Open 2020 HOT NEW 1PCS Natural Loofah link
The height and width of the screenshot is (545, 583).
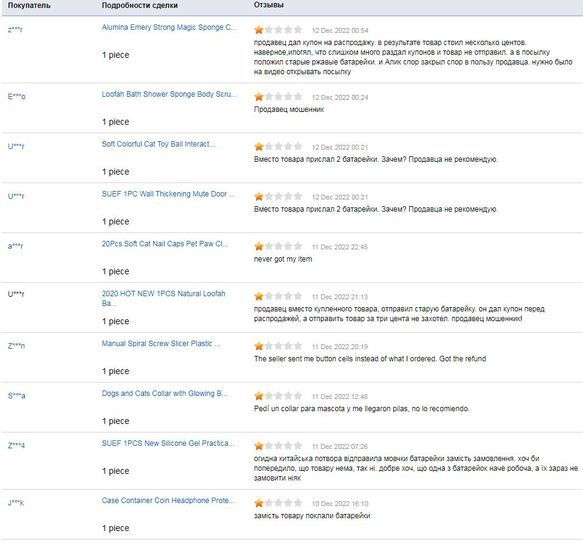[164, 298]
